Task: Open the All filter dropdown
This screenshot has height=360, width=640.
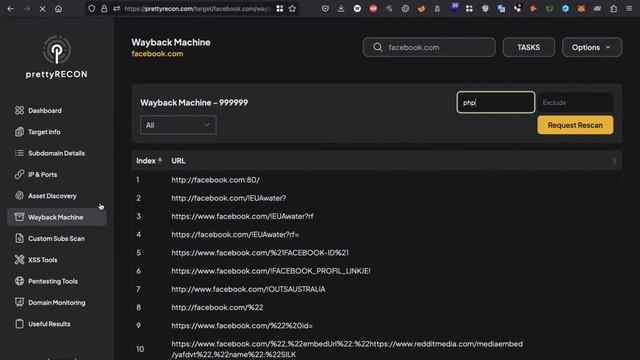Action: coord(178,125)
